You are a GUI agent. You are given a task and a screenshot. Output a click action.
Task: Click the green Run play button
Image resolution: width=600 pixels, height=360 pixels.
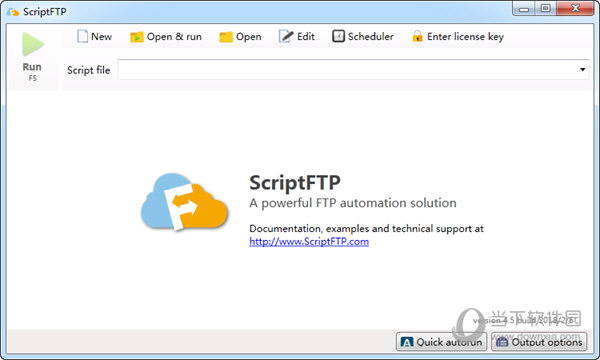32,56
